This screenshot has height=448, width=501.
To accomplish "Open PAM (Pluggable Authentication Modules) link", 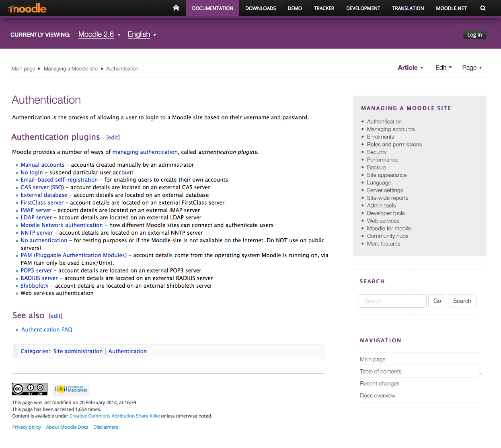I will (x=74, y=255).
